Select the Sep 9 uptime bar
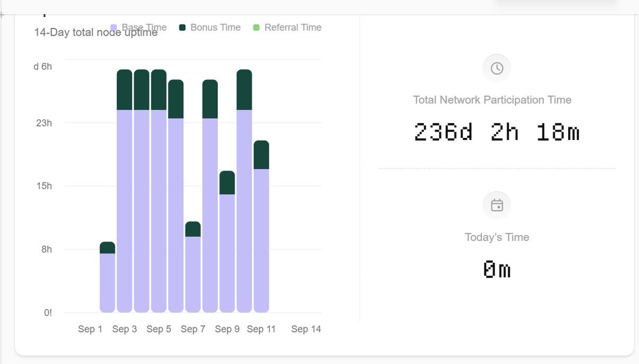The width and height of the screenshot is (639, 364). (227, 242)
